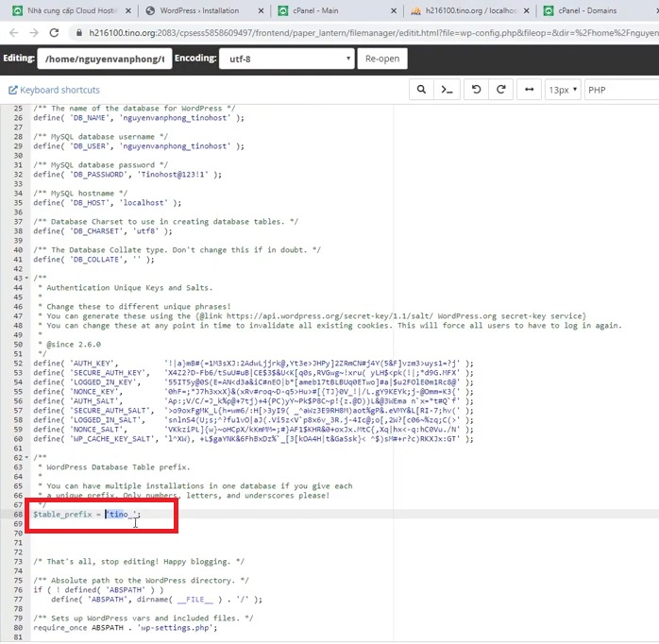Switch to Nhà cung cấp Cloud Host tab
Viewport: 659px width, 644px height.
72,10
